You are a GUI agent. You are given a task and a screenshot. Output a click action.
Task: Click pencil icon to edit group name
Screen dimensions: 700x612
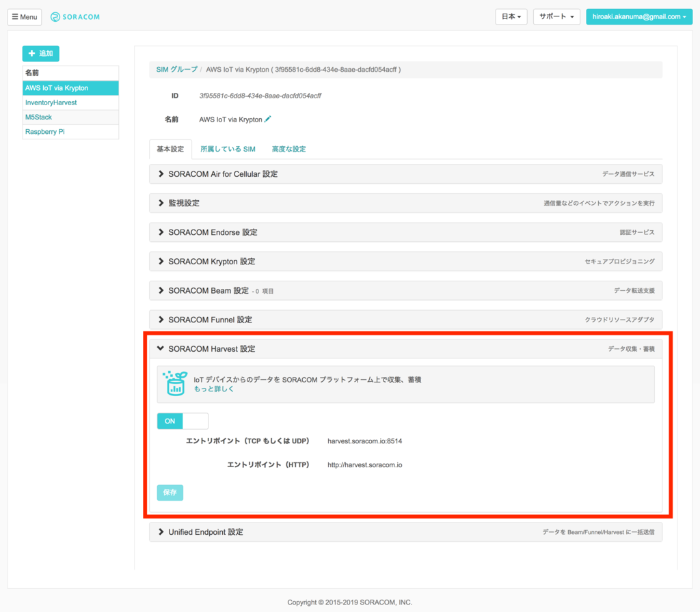[x=267, y=119]
